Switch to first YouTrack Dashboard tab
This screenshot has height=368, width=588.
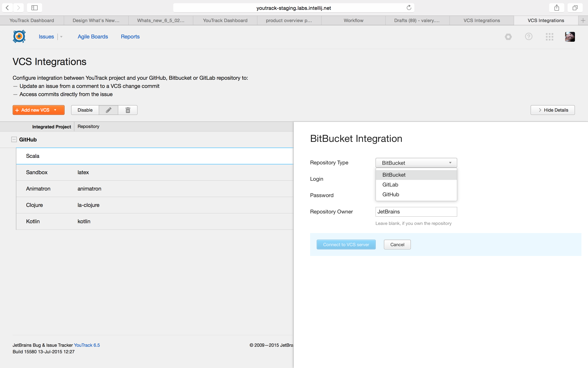coord(32,20)
